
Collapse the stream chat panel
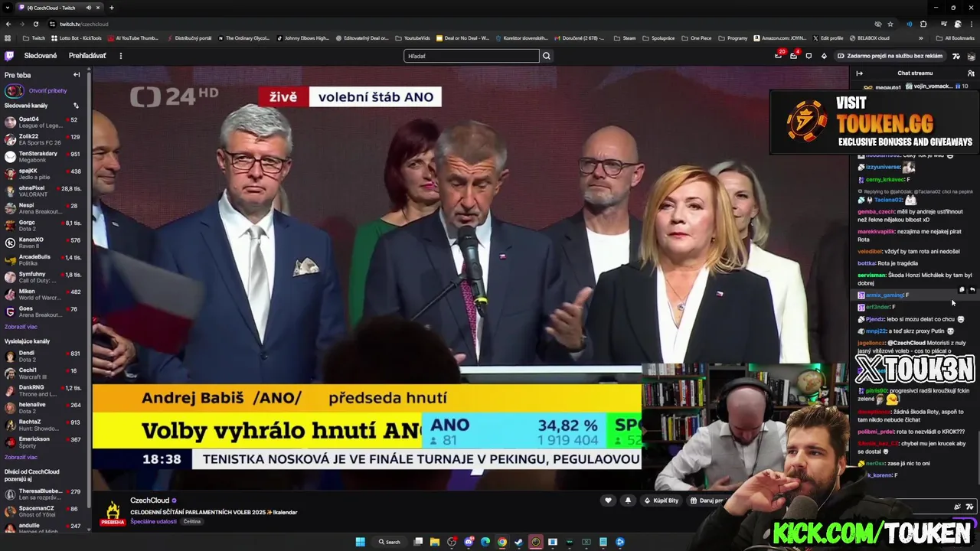click(x=859, y=73)
